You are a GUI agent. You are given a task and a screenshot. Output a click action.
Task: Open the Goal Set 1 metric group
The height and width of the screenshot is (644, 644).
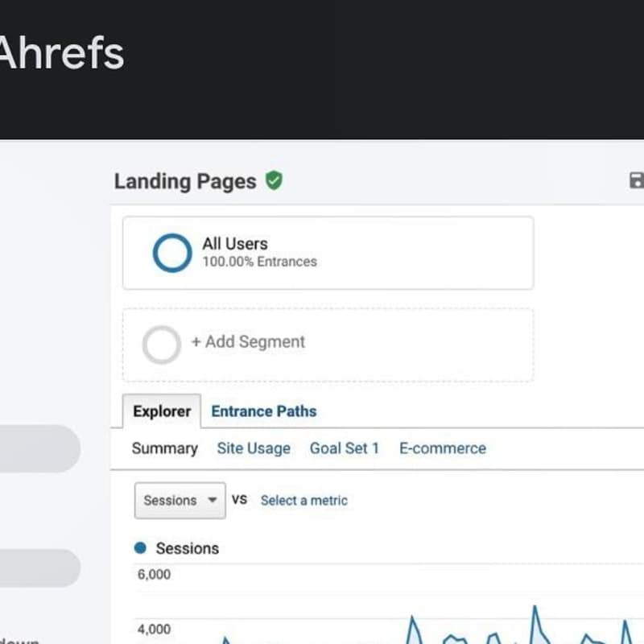(345, 448)
